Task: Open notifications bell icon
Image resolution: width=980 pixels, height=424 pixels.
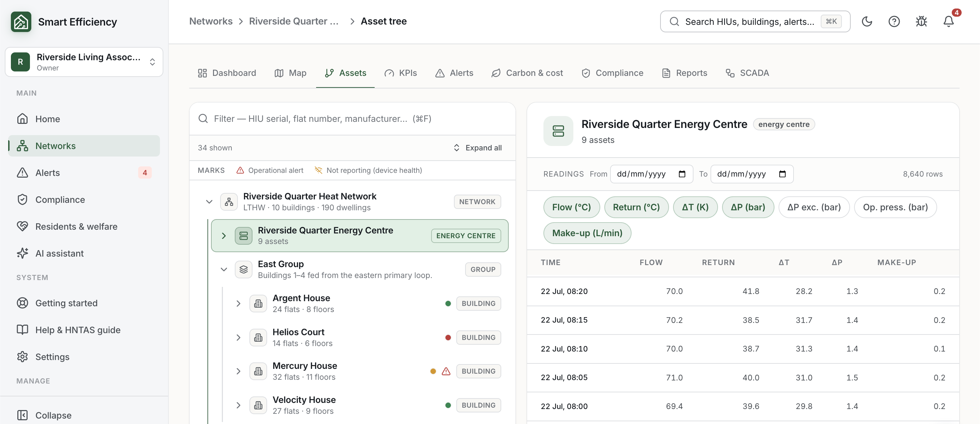Action: click(948, 21)
